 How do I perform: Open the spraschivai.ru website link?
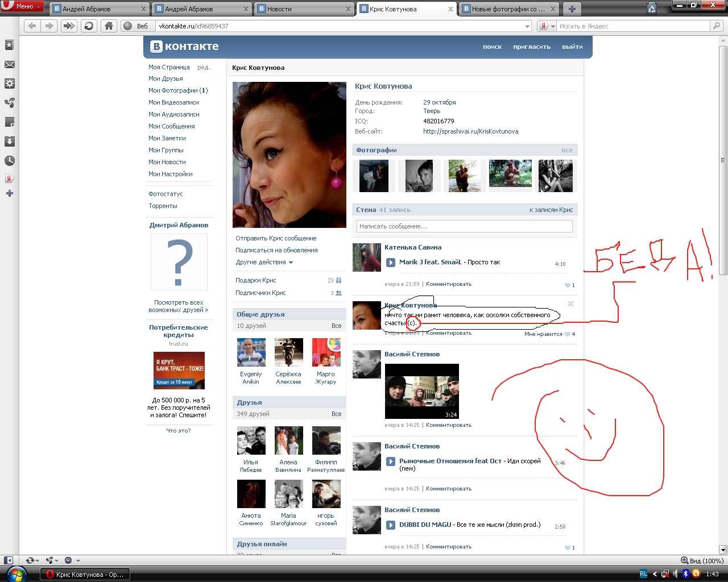click(470, 131)
